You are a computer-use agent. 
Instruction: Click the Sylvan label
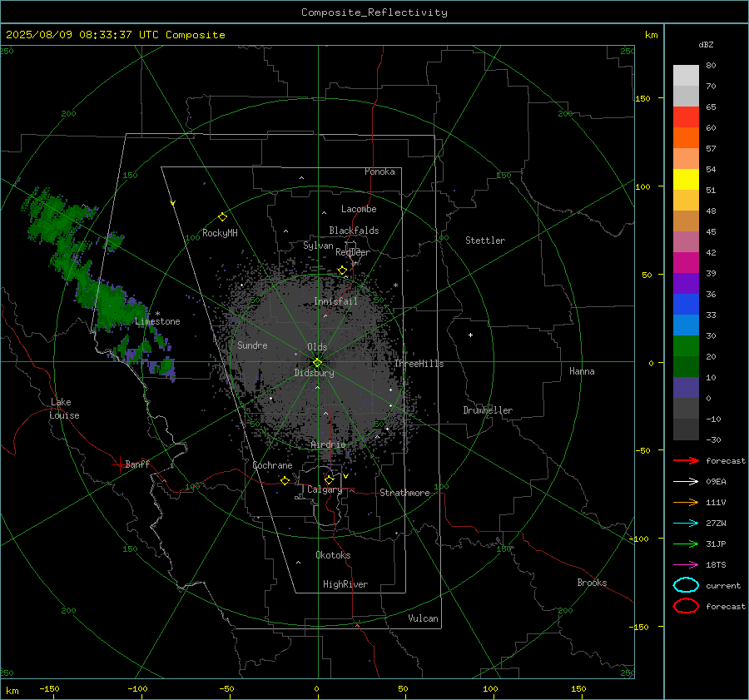tap(318, 246)
